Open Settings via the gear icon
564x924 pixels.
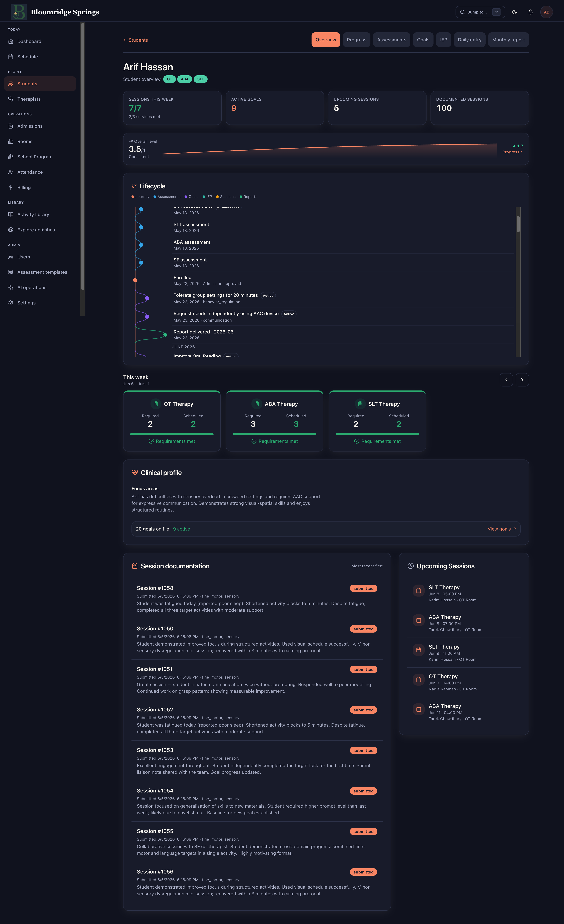tap(11, 303)
